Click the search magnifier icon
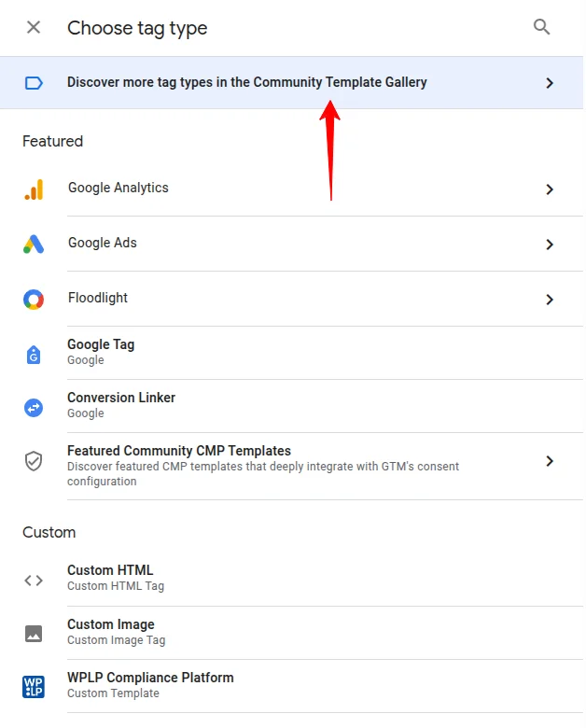The width and height of the screenshot is (586, 728). pos(541,27)
